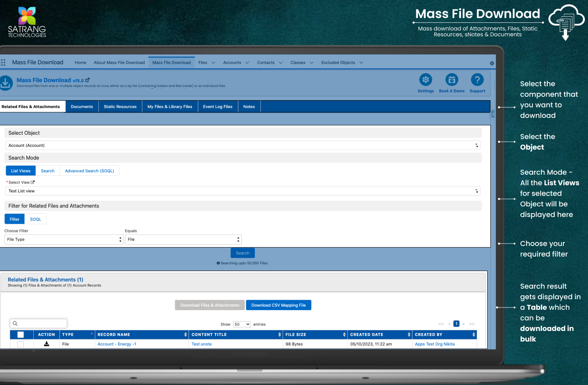Open the Show 50 entries dropdown
This screenshot has height=385, width=588.
(x=242, y=324)
